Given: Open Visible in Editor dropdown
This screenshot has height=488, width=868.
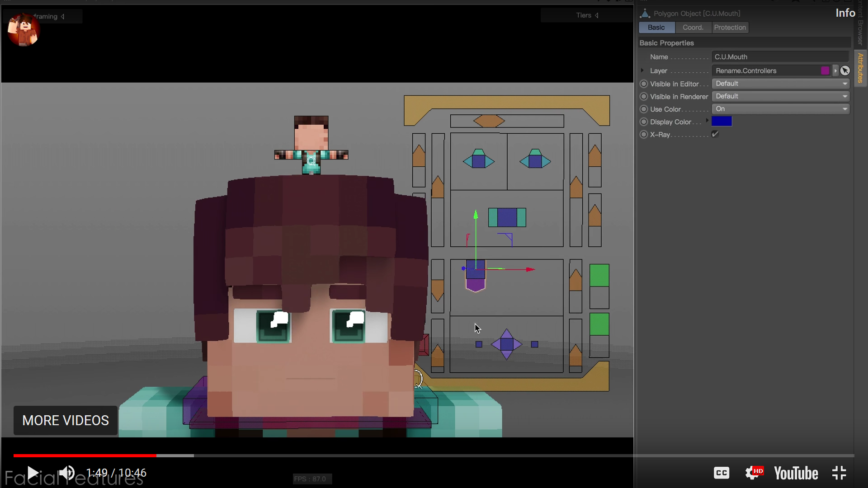Looking at the screenshot, I should click(x=781, y=84).
